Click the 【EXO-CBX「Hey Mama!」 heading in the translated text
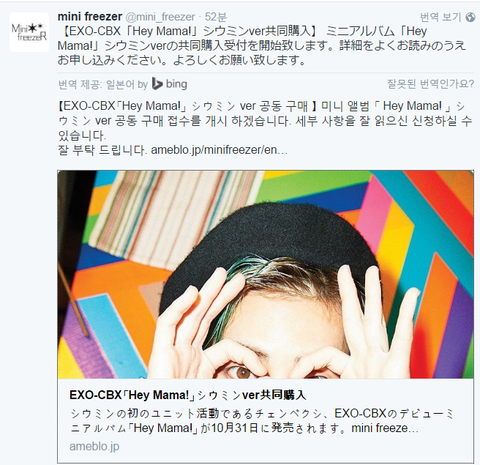The height and width of the screenshot is (465, 480). point(123,106)
